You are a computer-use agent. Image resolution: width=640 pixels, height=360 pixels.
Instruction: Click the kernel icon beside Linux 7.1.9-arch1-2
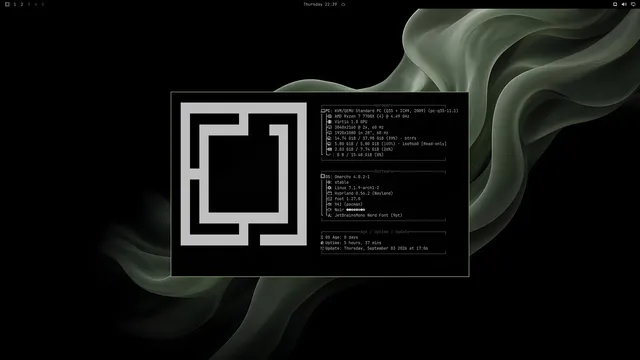tap(329, 188)
